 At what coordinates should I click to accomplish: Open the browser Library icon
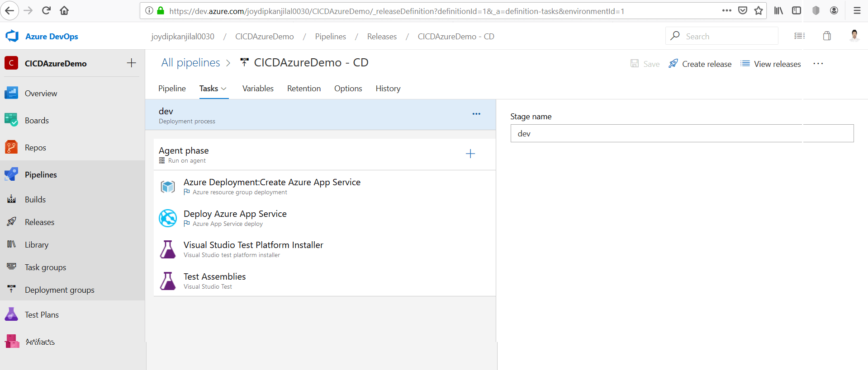(x=778, y=10)
